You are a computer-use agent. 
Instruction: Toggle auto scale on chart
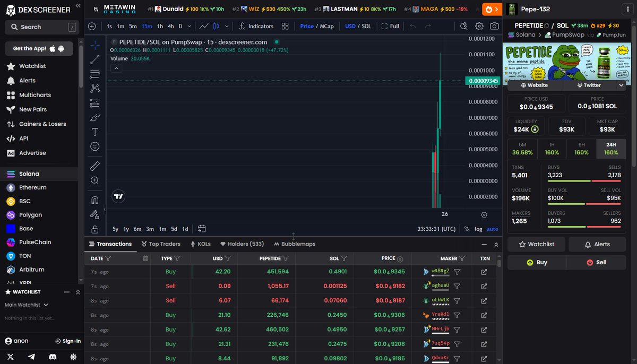(x=493, y=229)
